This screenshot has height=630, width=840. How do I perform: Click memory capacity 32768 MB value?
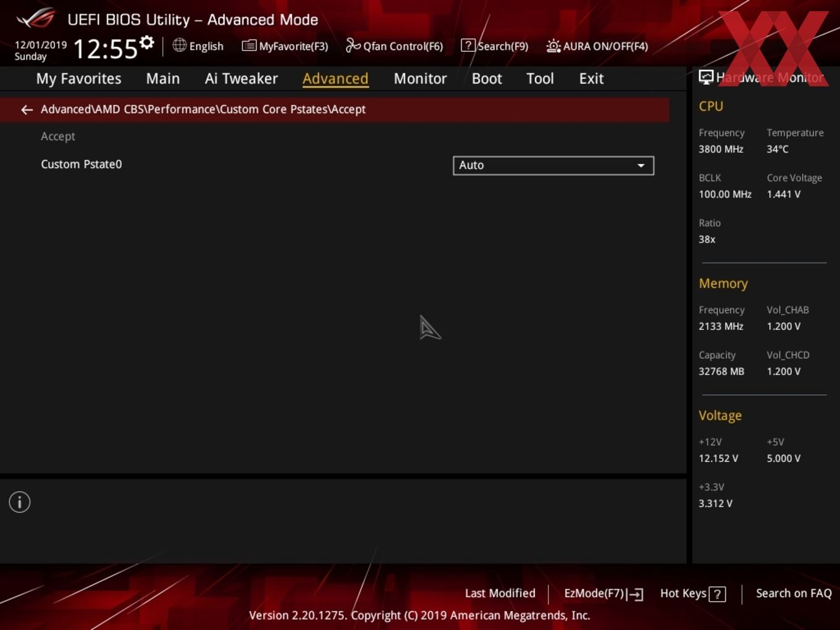coord(721,371)
